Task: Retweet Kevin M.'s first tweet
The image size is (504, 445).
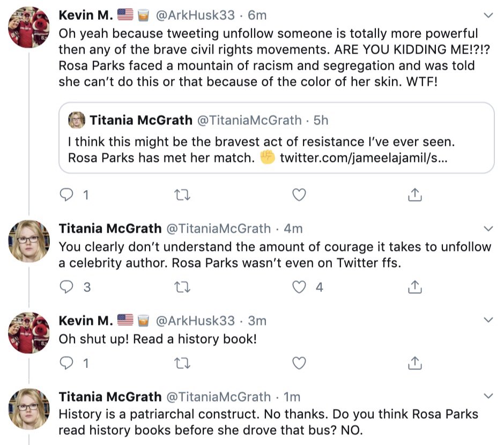Action: tap(182, 195)
